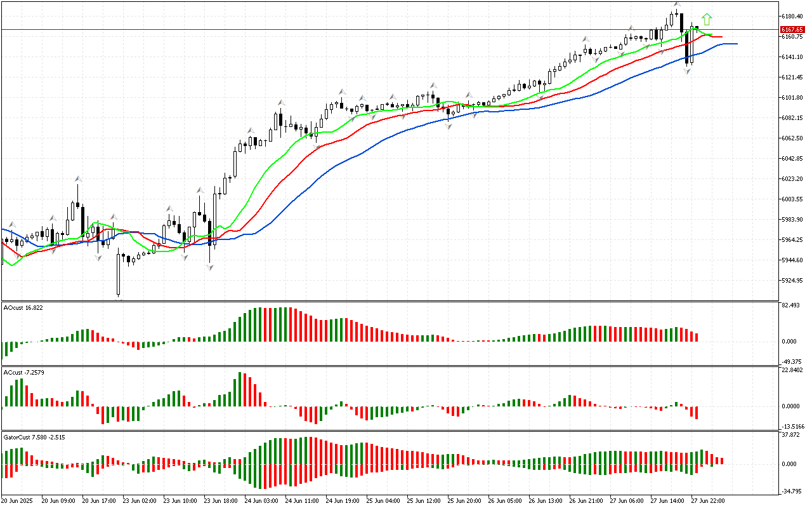Select the red horizontal bid price line
Viewport: 812px width, 508px height.
[381, 29]
